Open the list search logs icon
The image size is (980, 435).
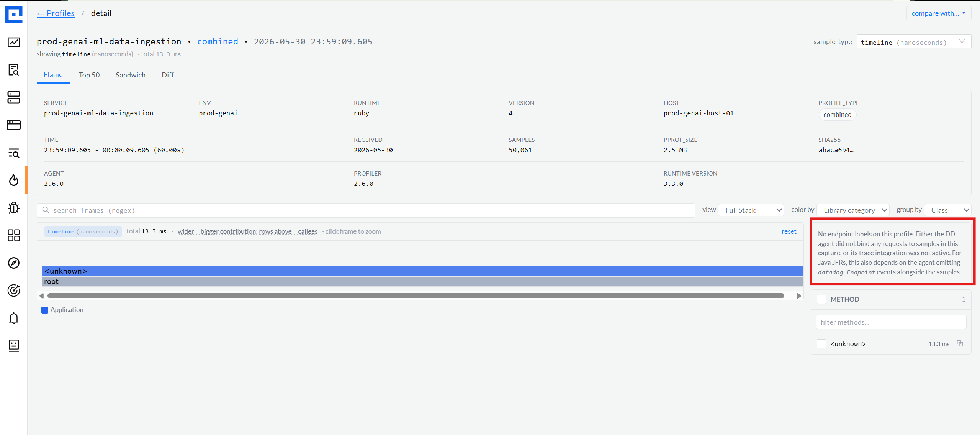coord(14,153)
